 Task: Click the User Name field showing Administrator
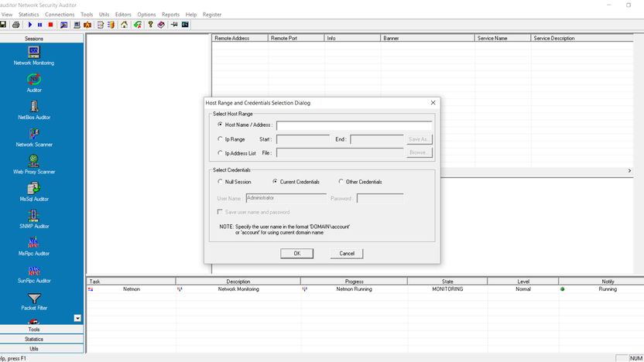pyautogui.click(x=286, y=198)
